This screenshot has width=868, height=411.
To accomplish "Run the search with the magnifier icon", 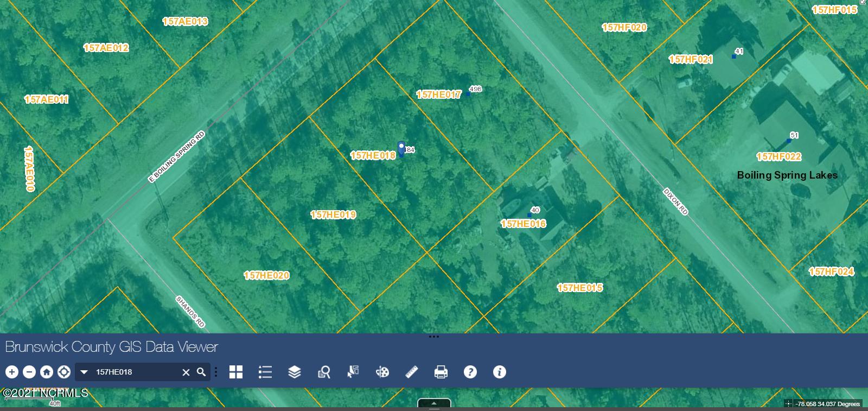I will pos(201,372).
